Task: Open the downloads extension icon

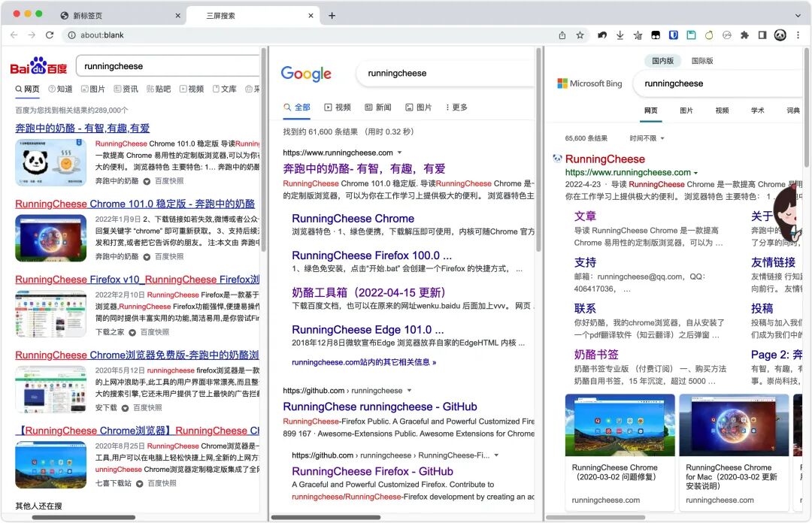Action: pos(620,35)
